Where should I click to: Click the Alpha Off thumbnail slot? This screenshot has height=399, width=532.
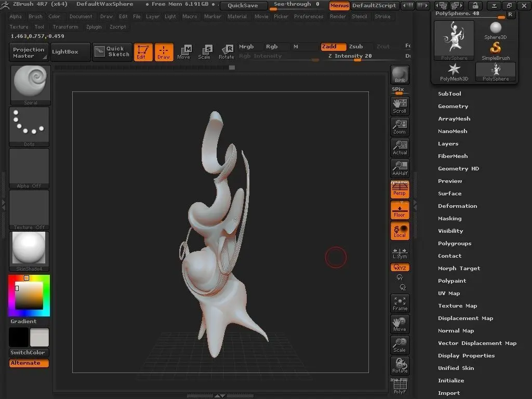click(x=29, y=168)
